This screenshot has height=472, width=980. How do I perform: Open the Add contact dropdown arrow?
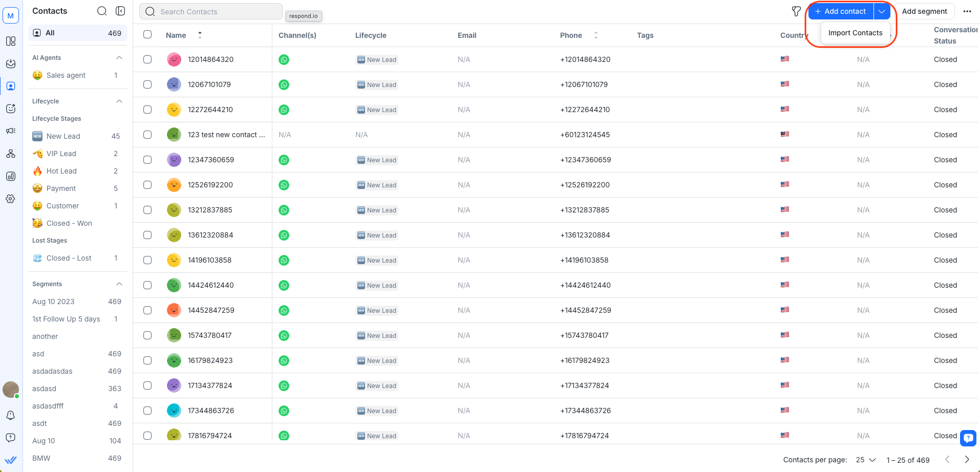[882, 11]
